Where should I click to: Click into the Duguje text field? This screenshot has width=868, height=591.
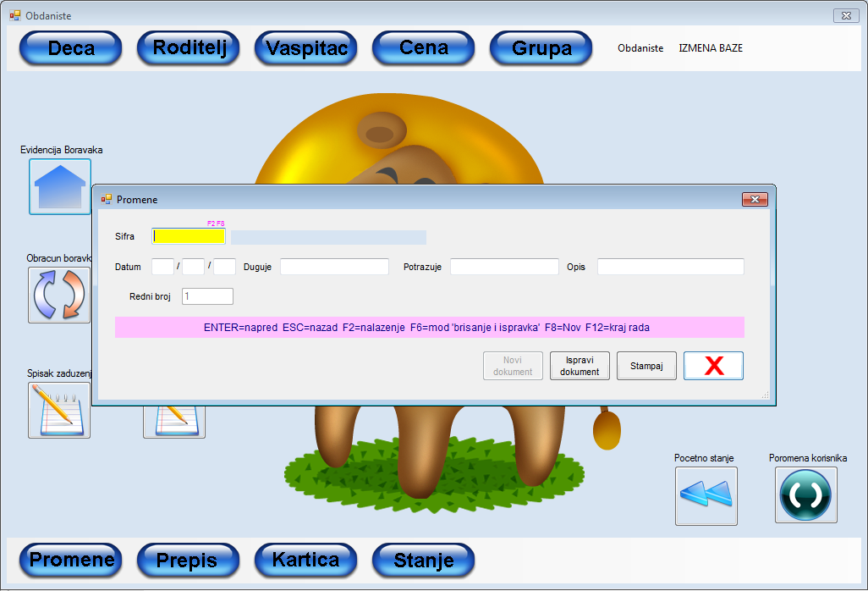(x=334, y=267)
